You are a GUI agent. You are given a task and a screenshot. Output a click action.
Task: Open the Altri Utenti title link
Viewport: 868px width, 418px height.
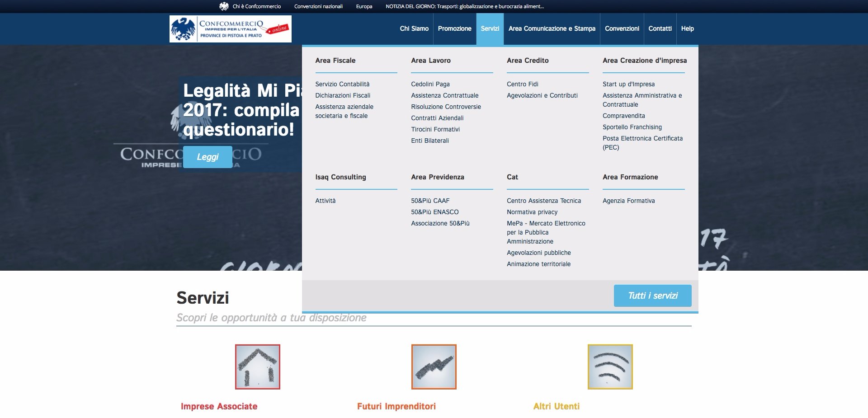[x=557, y=406]
